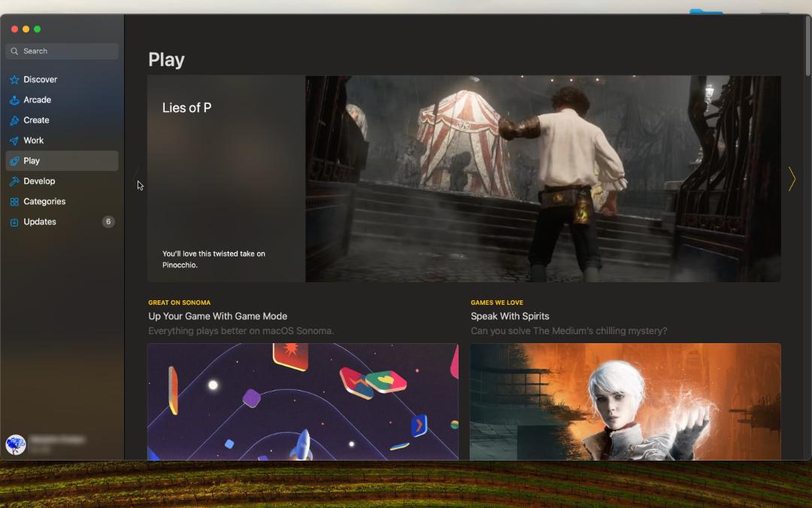Click the Updates download icon
Image resolution: width=812 pixels, height=508 pixels.
point(14,222)
